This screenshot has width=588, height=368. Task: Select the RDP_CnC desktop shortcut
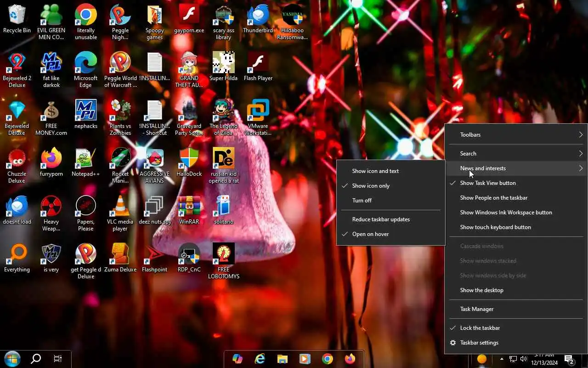tap(189, 258)
